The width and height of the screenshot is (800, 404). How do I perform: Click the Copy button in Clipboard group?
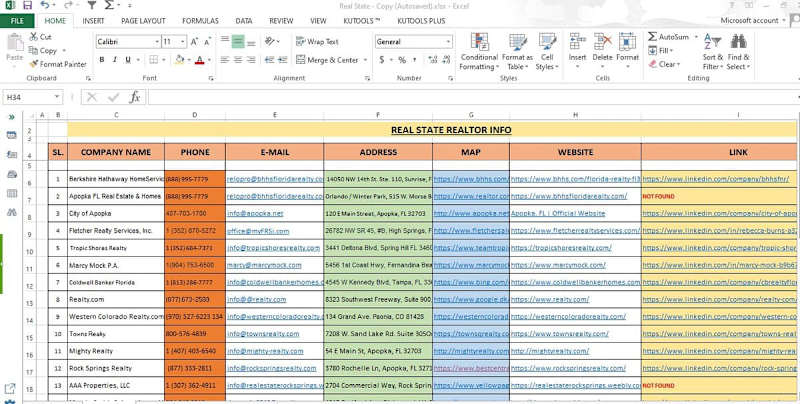click(47, 50)
